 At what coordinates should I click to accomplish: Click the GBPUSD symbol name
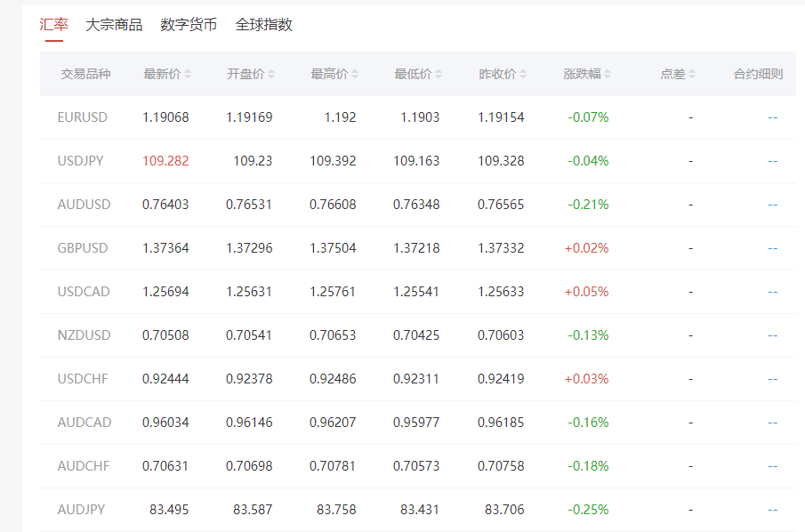coord(83,248)
